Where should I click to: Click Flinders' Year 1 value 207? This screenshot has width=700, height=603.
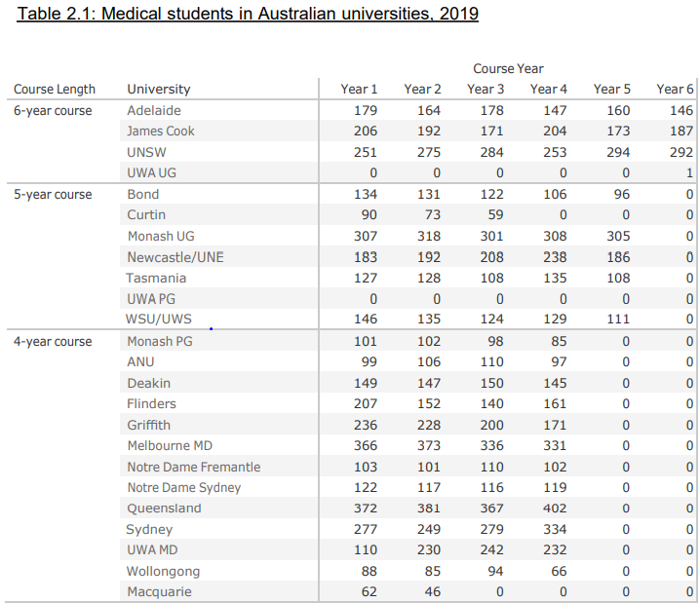tap(366, 404)
